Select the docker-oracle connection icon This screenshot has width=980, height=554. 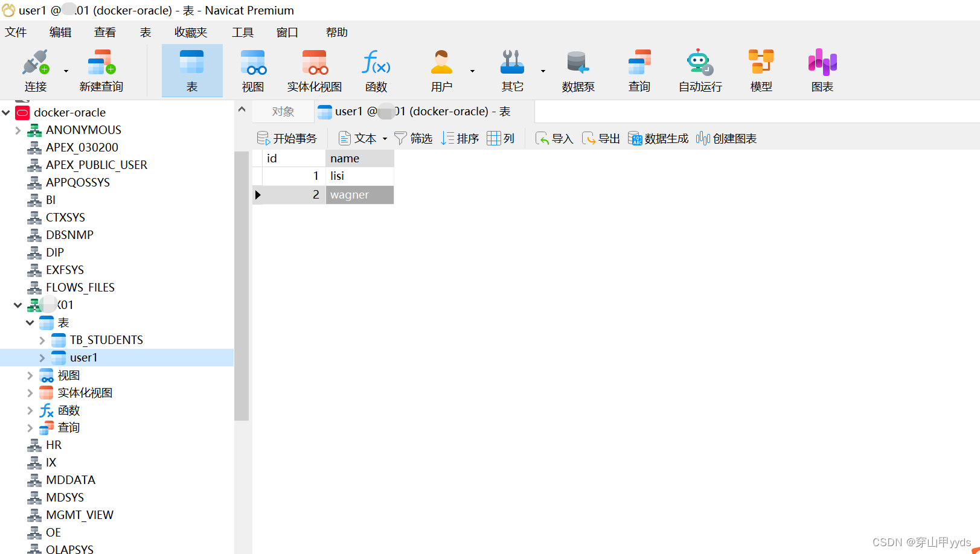(x=22, y=112)
